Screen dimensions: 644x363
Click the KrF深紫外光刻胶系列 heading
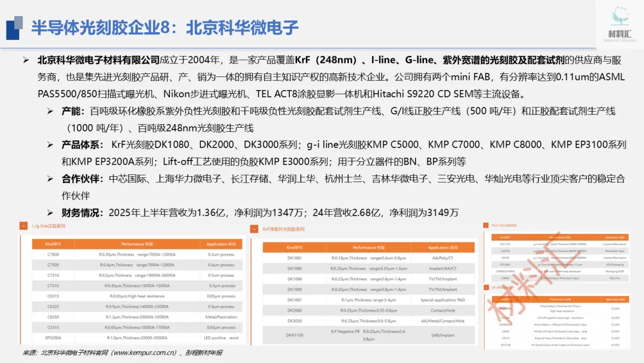(283, 229)
